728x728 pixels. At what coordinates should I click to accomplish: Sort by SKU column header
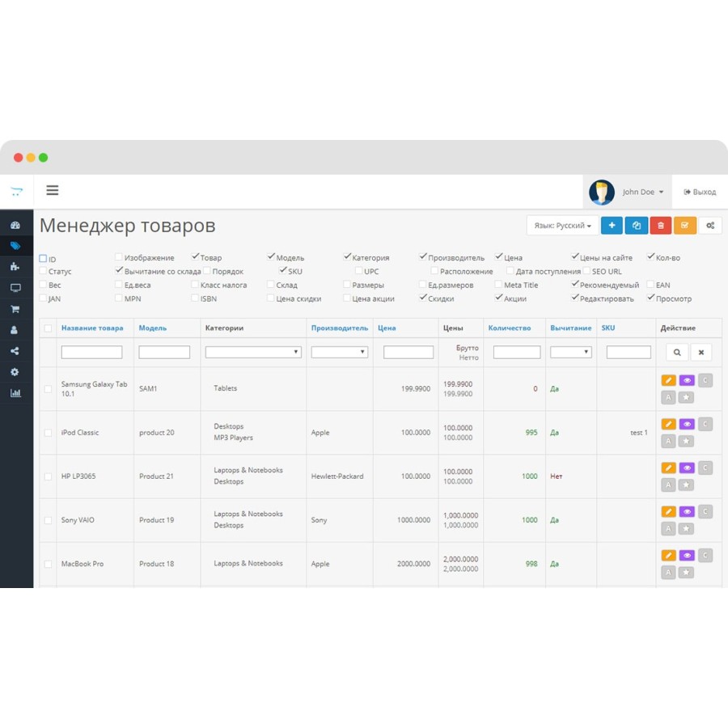pyautogui.click(x=608, y=328)
